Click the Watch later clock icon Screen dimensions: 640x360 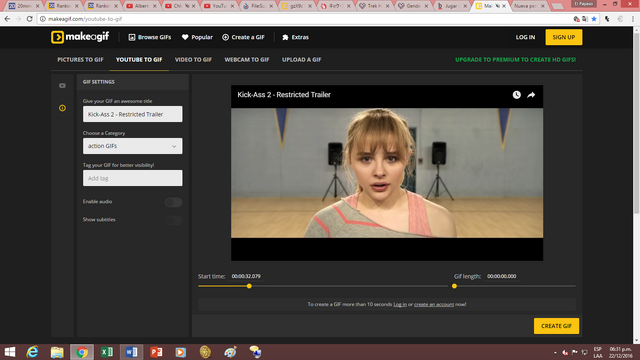point(516,95)
